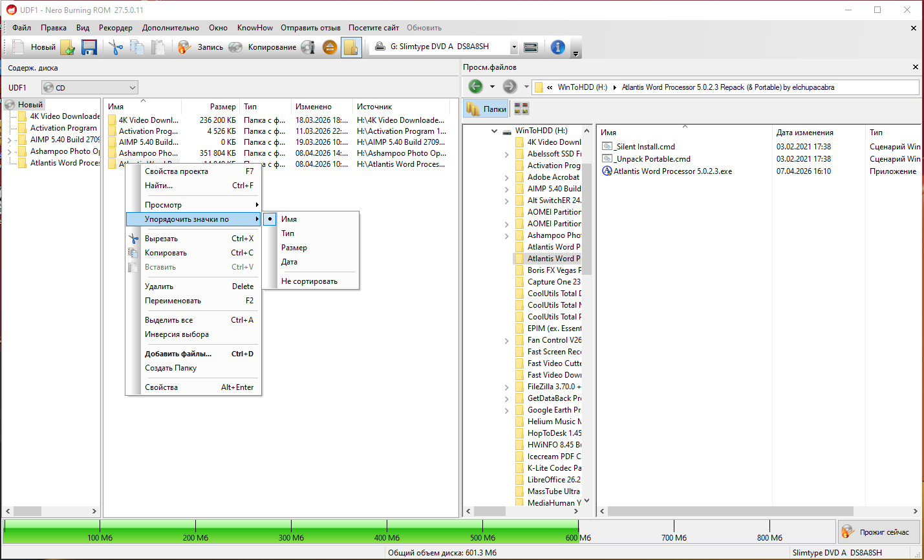Click the Disc Info icon beside Копирование
This screenshot has height=560, width=924.
308,47
